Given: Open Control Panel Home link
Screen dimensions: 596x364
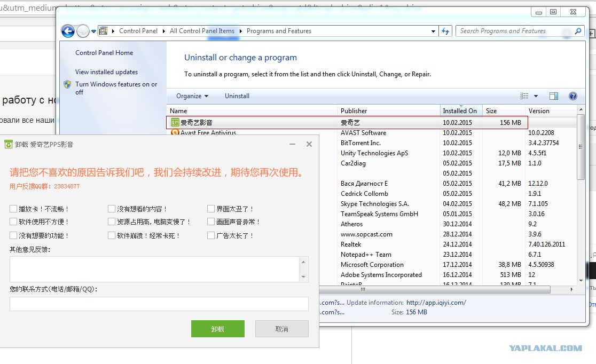Looking at the screenshot, I should [x=104, y=53].
